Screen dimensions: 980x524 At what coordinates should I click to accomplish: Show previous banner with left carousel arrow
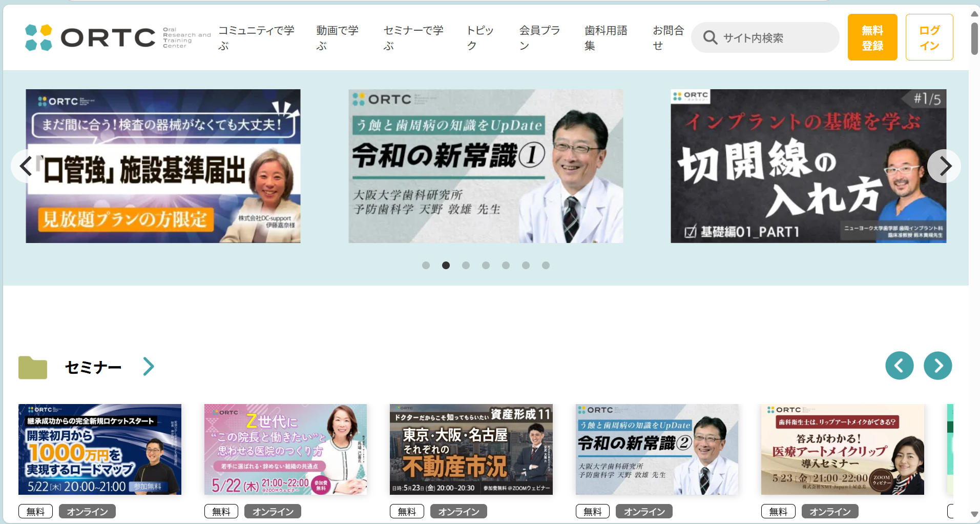click(x=26, y=166)
